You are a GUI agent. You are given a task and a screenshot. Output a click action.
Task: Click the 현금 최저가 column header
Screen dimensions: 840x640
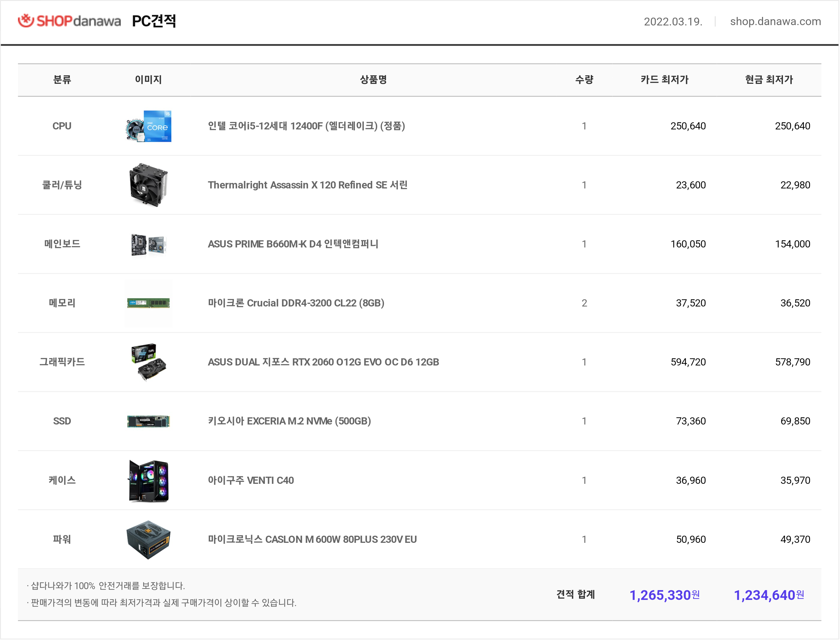click(x=769, y=80)
